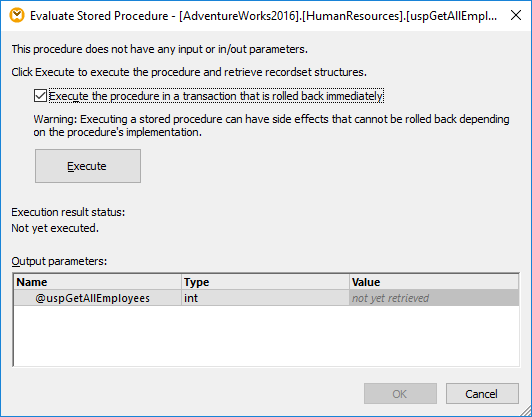Click the int type cell
532x417 pixels.
tap(265, 298)
